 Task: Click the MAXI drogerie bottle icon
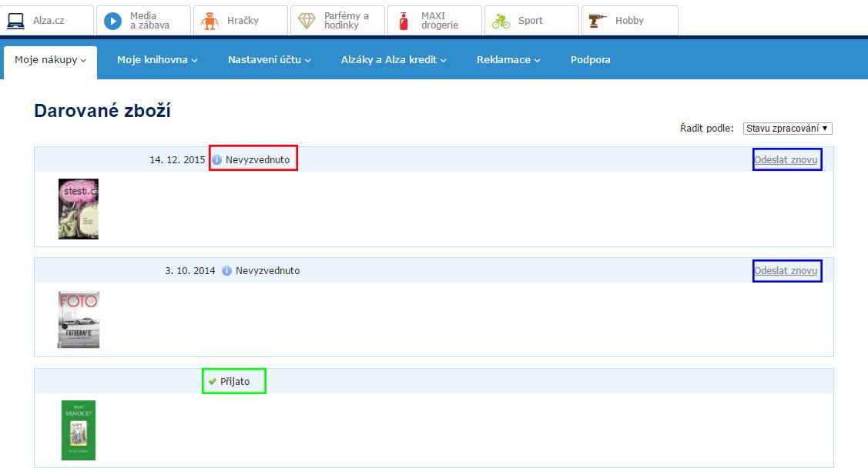404,21
